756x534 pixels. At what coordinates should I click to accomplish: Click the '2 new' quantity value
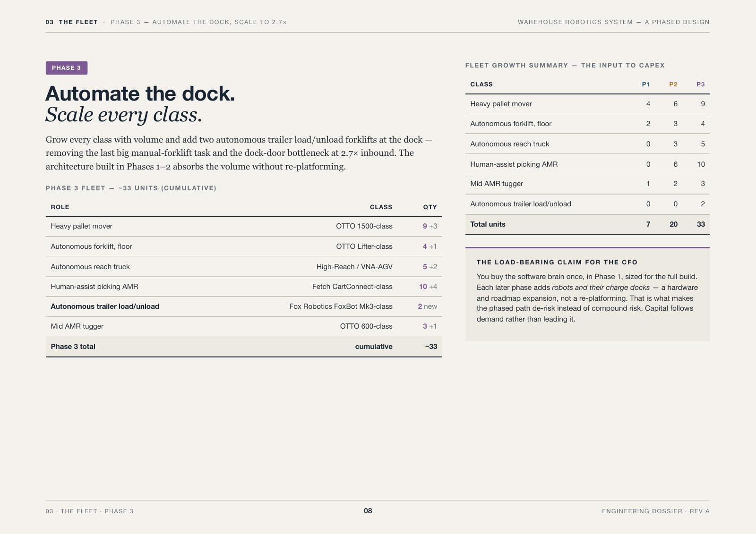point(428,306)
